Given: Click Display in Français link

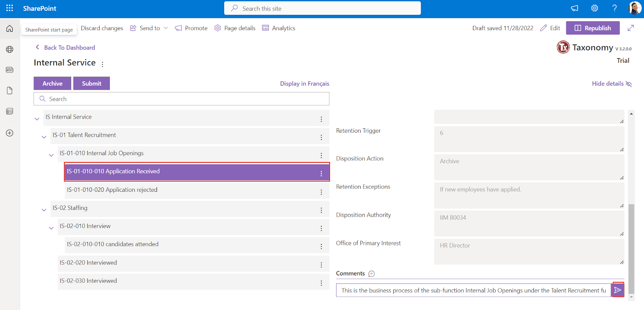Looking at the screenshot, I should 305,84.
